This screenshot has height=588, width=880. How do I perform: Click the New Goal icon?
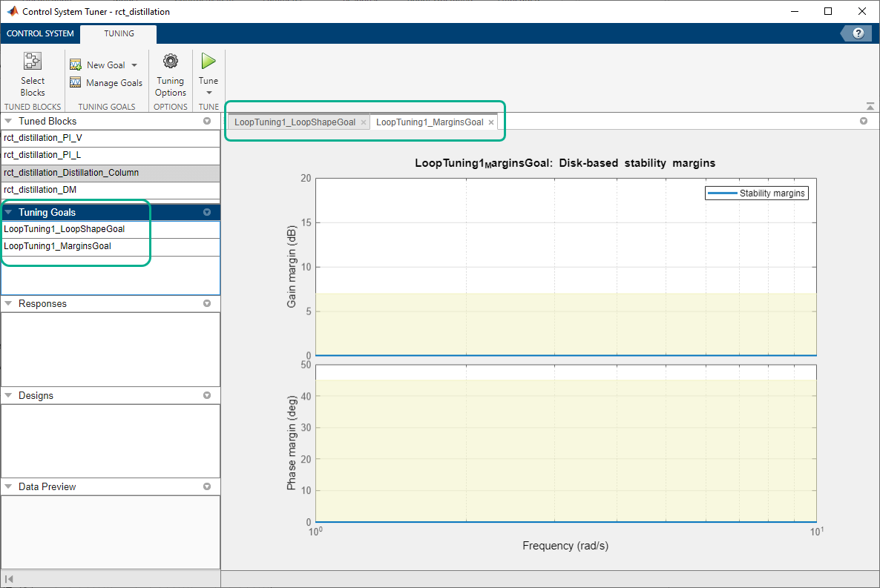tap(75, 65)
